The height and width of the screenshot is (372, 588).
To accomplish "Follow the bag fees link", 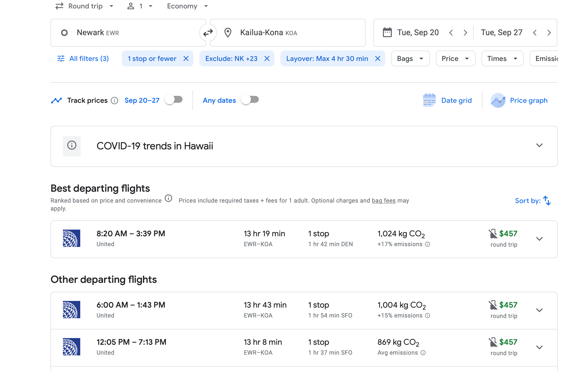I will pyautogui.click(x=384, y=200).
